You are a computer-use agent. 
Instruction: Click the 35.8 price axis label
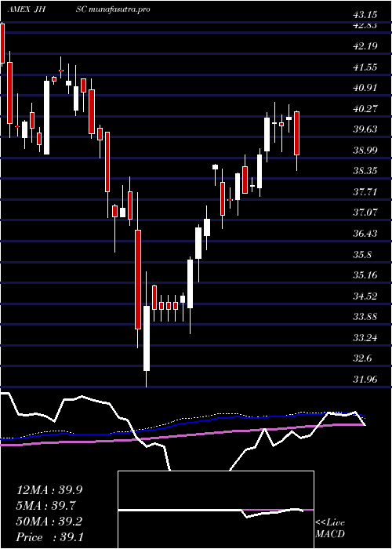362,254
